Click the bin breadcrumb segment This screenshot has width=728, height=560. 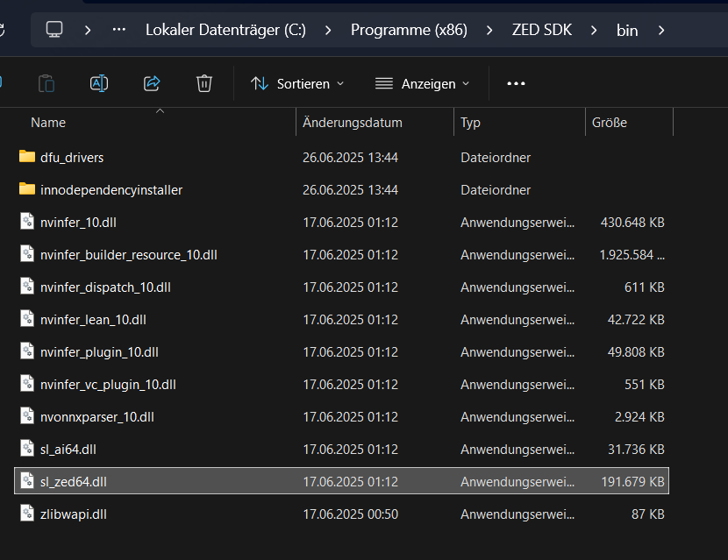(x=627, y=31)
